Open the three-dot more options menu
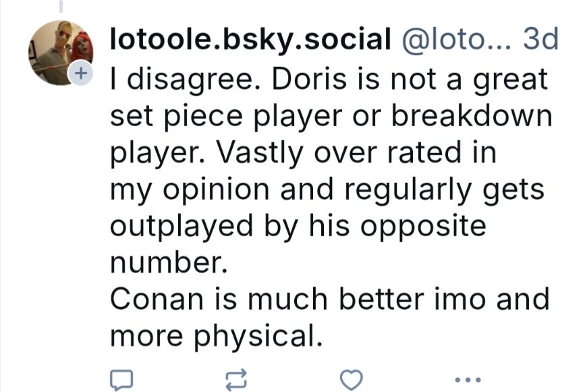Screen dimensions: 583x392 click(x=467, y=380)
